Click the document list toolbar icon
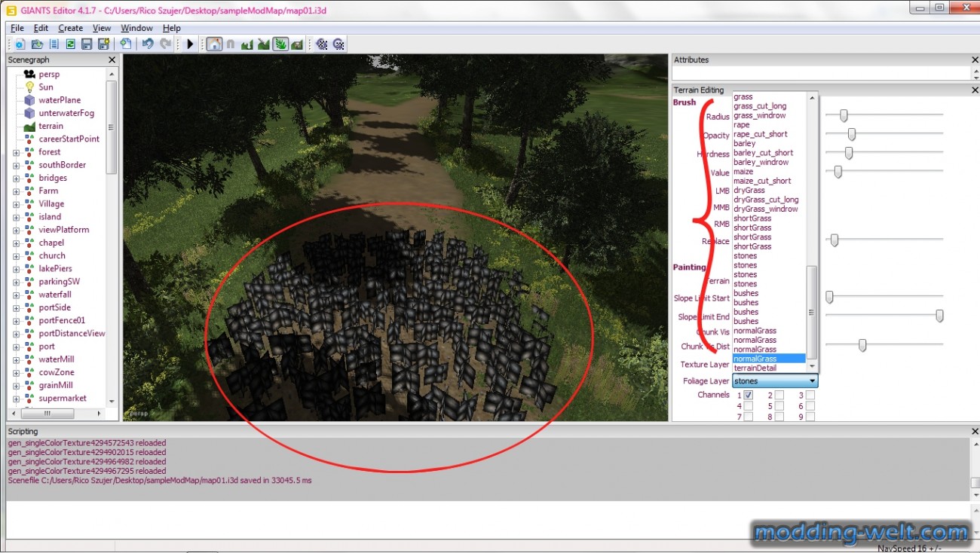The image size is (980, 553). click(54, 44)
